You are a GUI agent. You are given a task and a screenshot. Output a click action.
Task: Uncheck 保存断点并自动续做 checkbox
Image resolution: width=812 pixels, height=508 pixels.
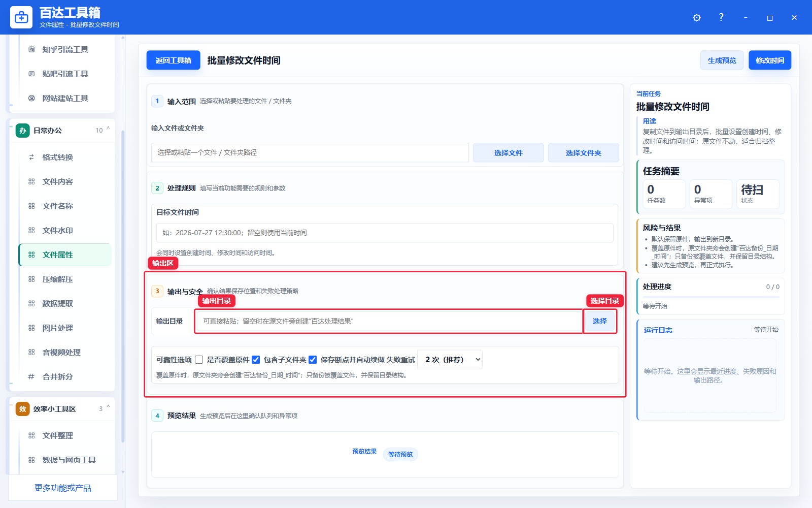[313, 360]
